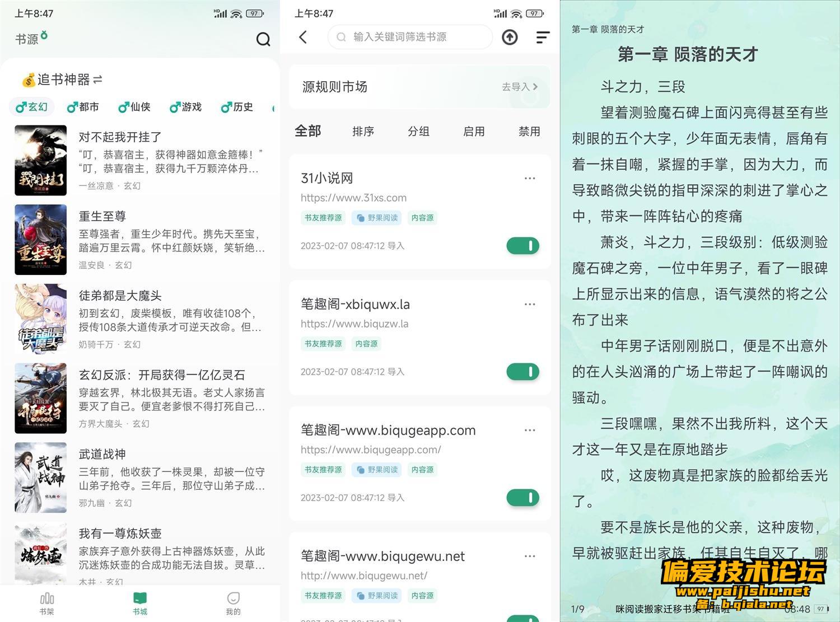Viewport: 840px width, 622px height.
Task: Open the 分组 grouping tab
Action: coord(418,132)
